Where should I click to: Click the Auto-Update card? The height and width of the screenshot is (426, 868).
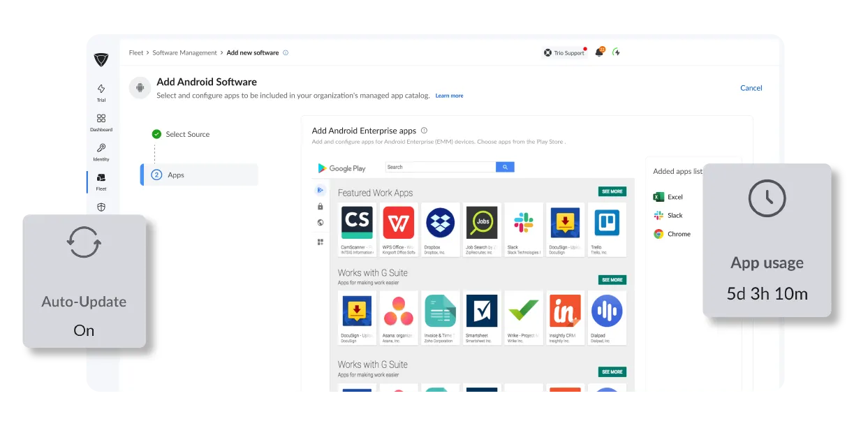point(84,281)
